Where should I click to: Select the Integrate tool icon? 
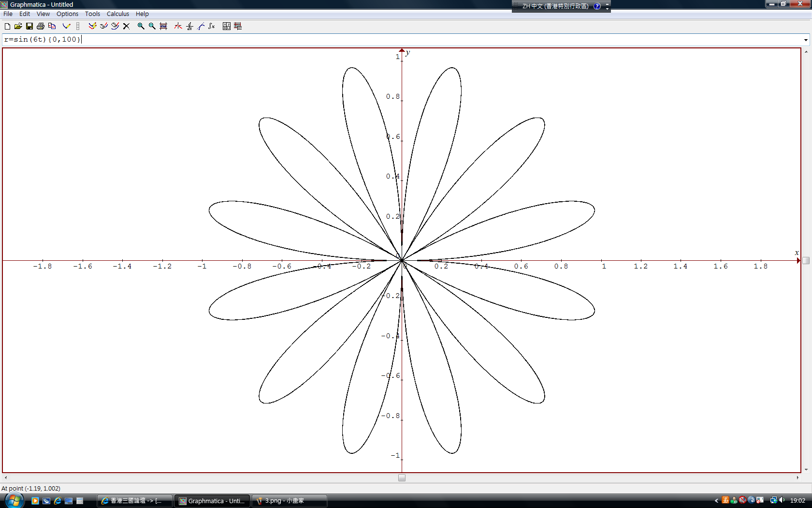click(x=212, y=26)
